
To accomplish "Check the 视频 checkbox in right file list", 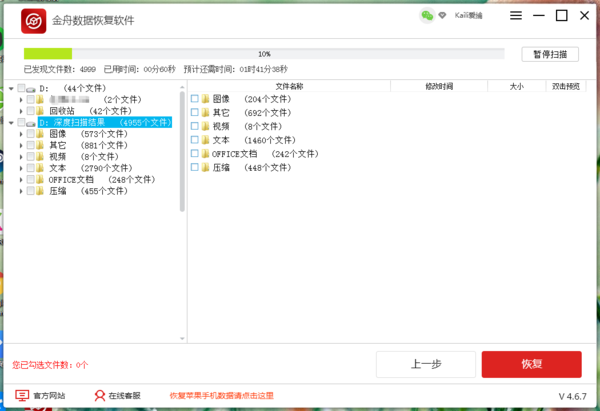I will tap(194, 127).
